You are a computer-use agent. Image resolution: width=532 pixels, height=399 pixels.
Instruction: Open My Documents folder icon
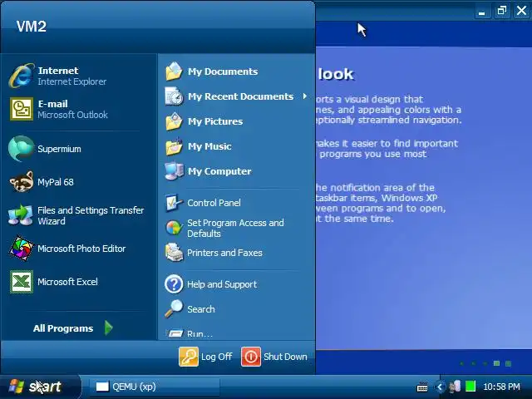[174, 71]
